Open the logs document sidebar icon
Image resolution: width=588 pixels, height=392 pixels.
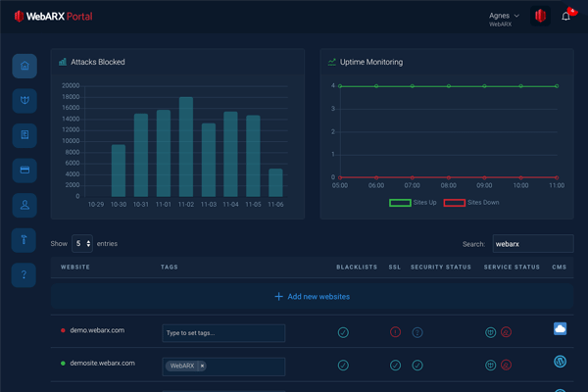tap(24, 135)
